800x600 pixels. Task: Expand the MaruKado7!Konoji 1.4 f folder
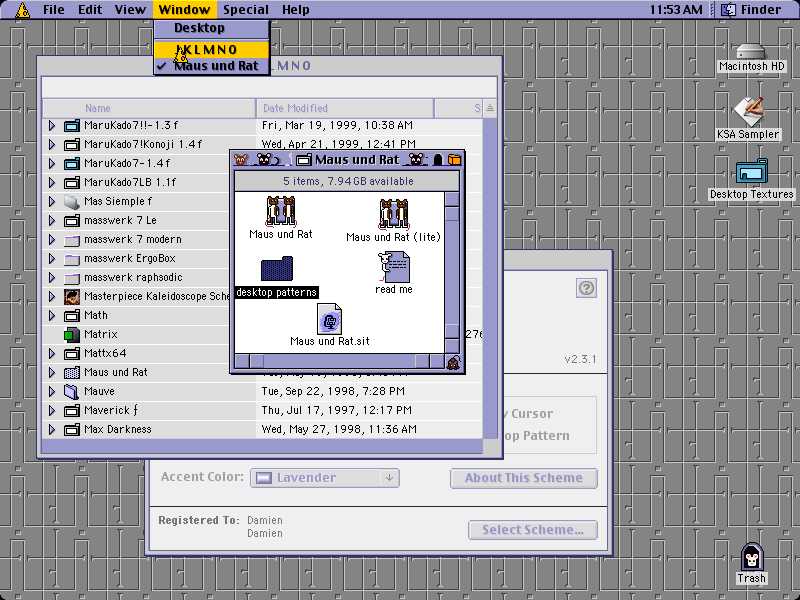click(x=52, y=144)
